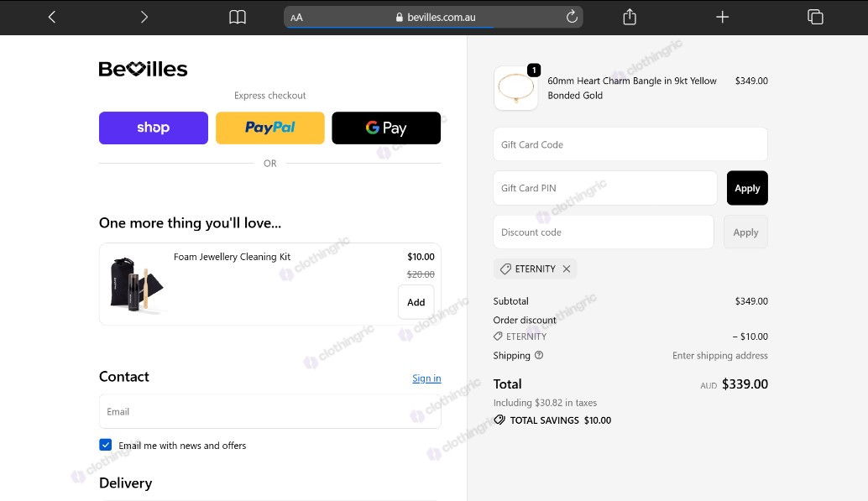The image size is (868, 501).
Task: Tap the AA reader text-size button
Action: [x=296, y=17]
